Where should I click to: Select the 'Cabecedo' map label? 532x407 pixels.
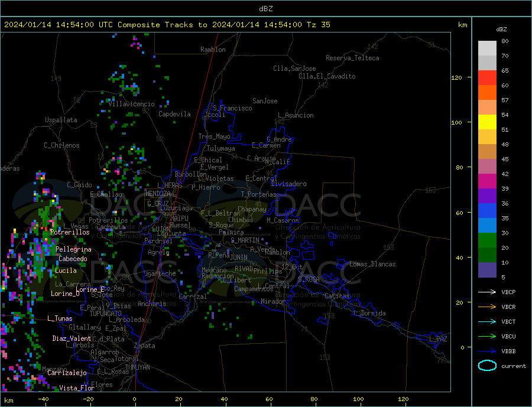[x=73, y=259]
